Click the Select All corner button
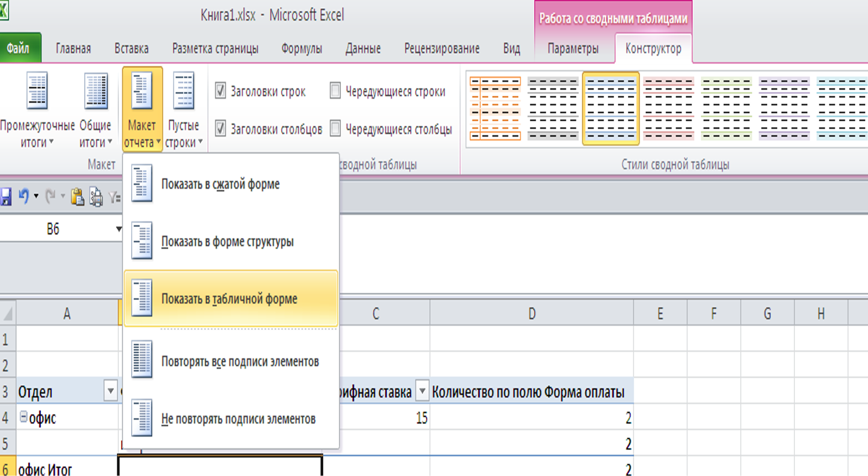Viewport: 868px width, 476px height. coord(8,314)
